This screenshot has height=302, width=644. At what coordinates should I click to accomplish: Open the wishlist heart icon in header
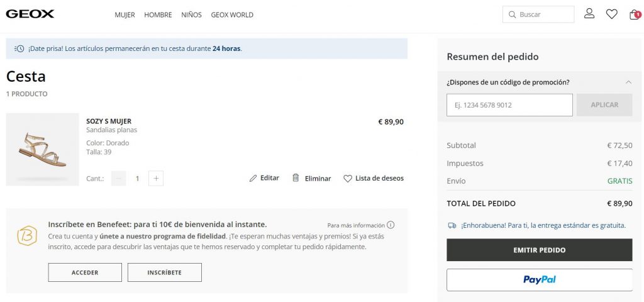click(x=611, y=14)
